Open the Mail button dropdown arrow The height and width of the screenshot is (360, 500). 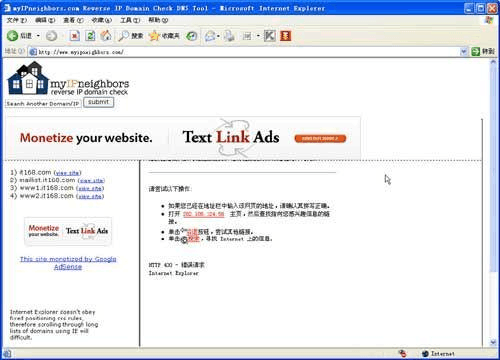pos(218,36)
